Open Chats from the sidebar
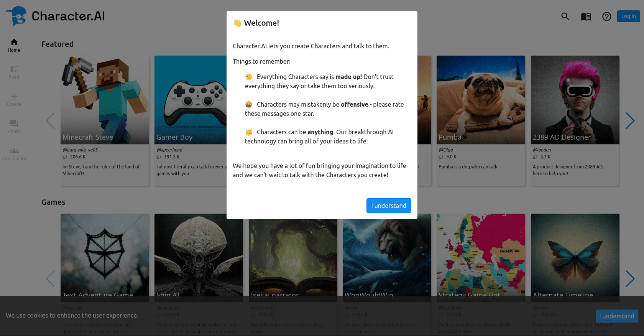 pos(14,127)
